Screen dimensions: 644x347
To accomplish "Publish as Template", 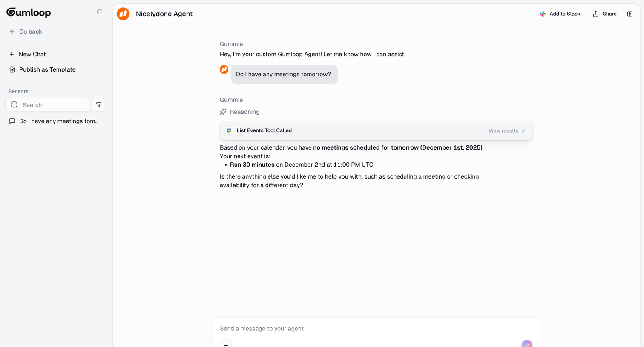I will (42, 69).
